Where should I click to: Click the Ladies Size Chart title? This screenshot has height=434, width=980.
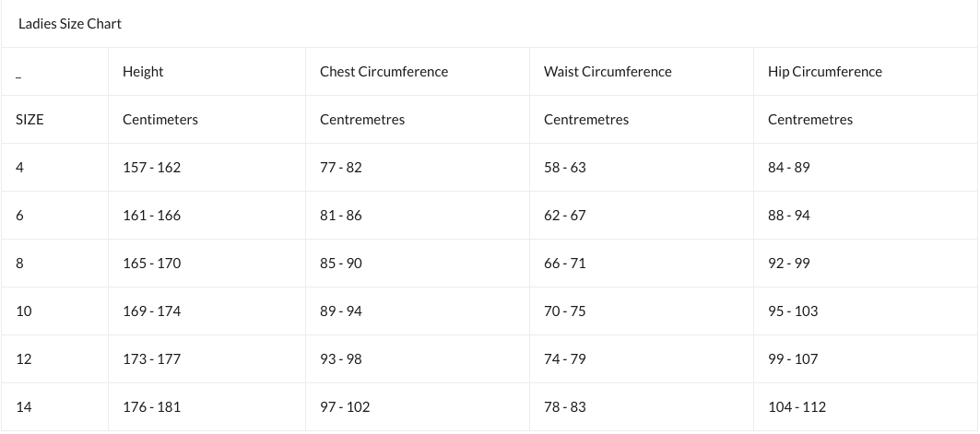70,24
